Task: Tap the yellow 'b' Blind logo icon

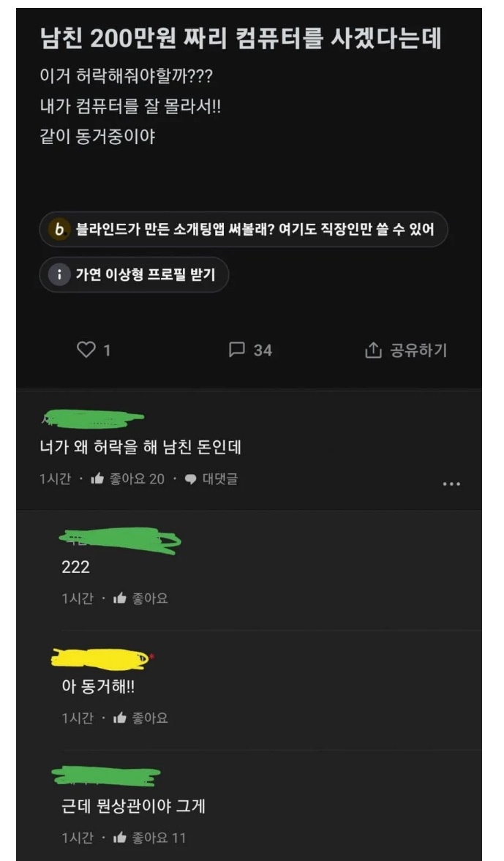Action: coord(59,229)
